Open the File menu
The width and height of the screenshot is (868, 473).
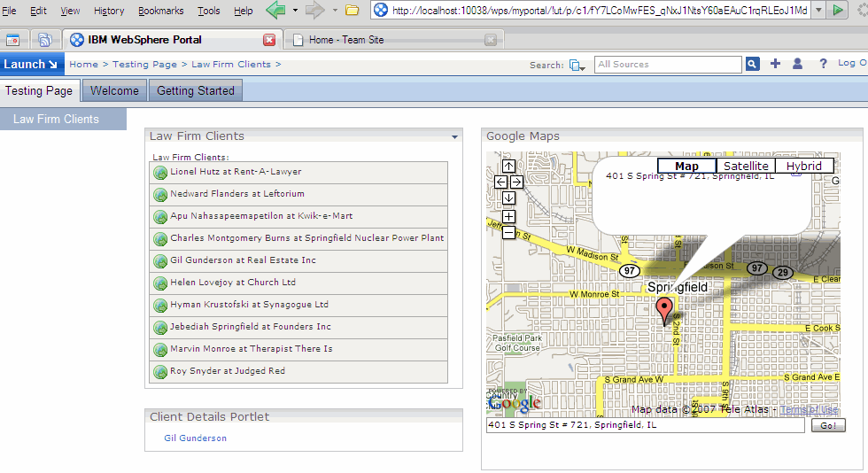[9, 11]
